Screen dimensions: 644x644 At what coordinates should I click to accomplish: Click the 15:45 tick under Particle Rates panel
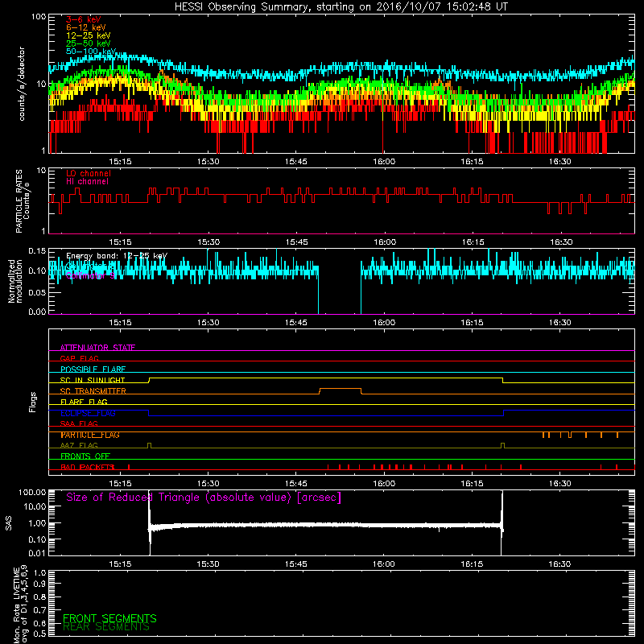click(x=296, y=242)
